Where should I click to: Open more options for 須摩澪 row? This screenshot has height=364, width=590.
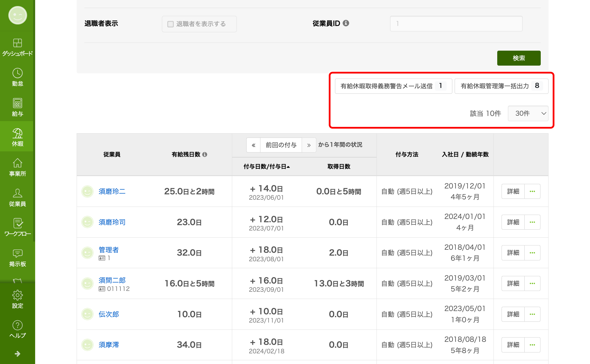click(x=532, y=345)
